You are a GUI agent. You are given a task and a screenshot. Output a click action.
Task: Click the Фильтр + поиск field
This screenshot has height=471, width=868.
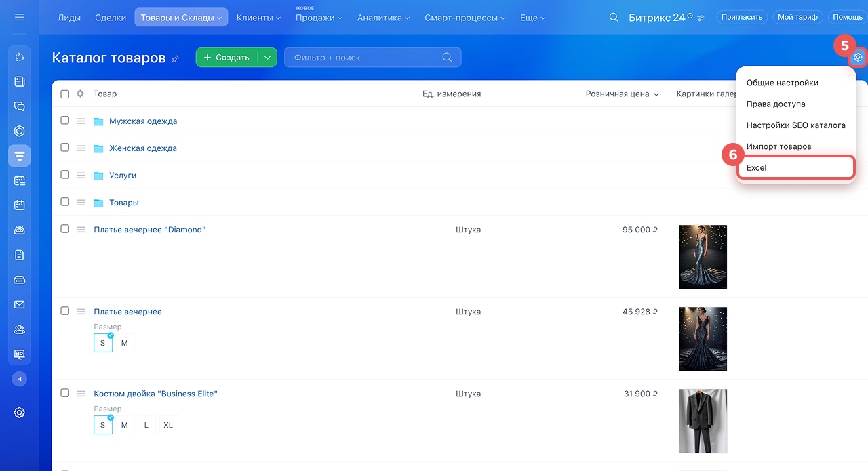click(366, 58)
